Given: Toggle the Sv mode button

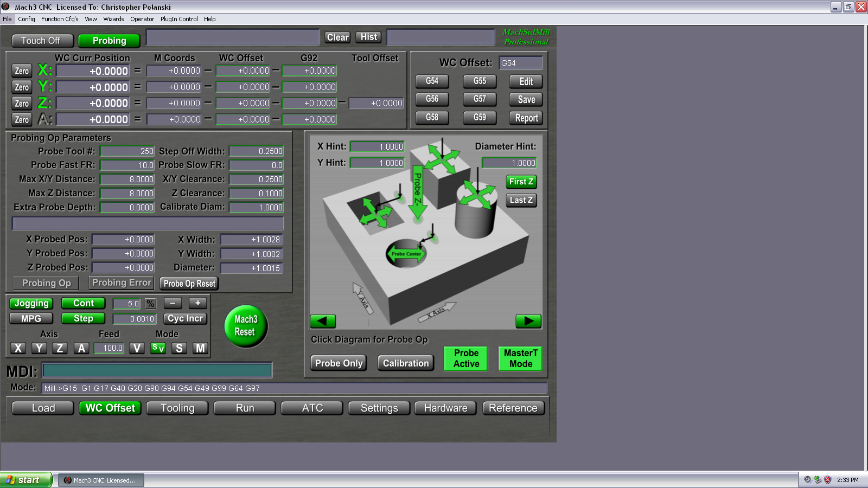Looking at the screenshot, I should (x=158, y=348).
